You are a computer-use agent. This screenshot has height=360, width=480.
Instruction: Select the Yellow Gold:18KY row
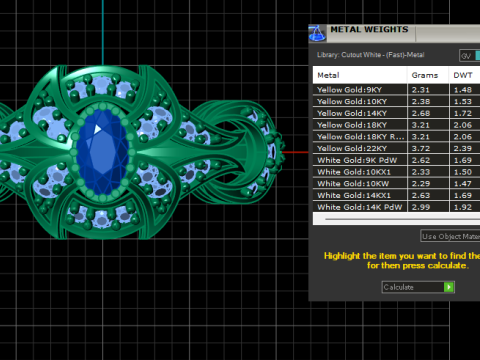[396, 125]
